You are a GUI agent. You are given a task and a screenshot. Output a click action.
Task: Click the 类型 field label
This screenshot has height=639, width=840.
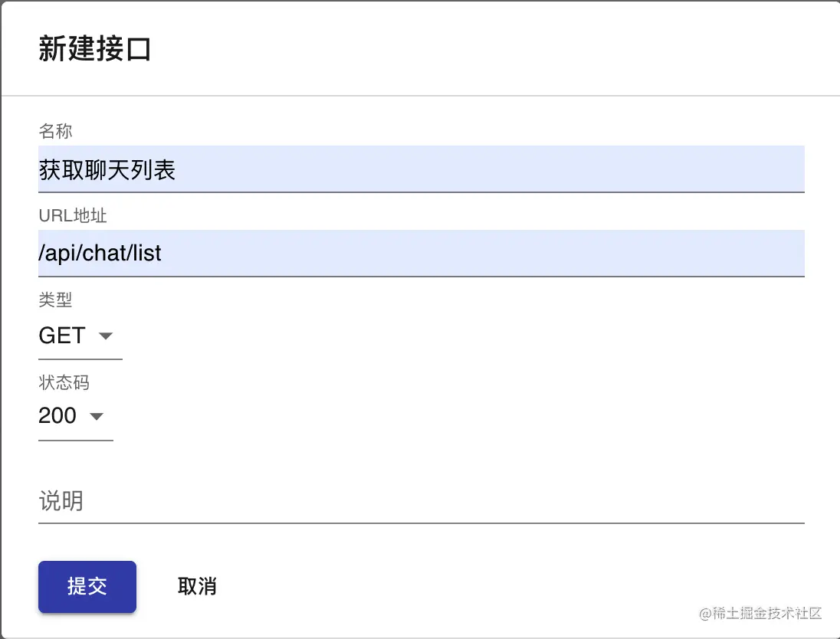click(55, 300)
